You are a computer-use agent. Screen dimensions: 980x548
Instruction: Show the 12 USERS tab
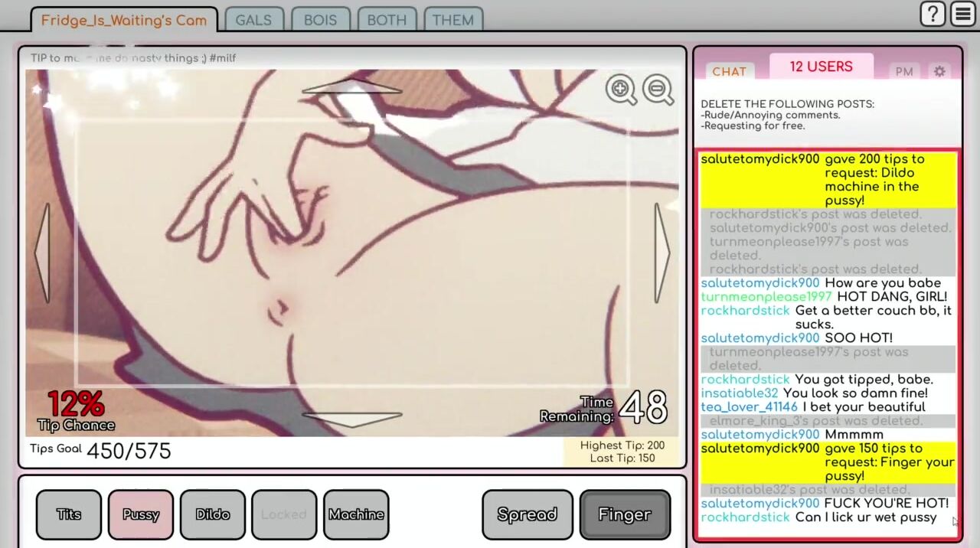[x=821, y=67]
